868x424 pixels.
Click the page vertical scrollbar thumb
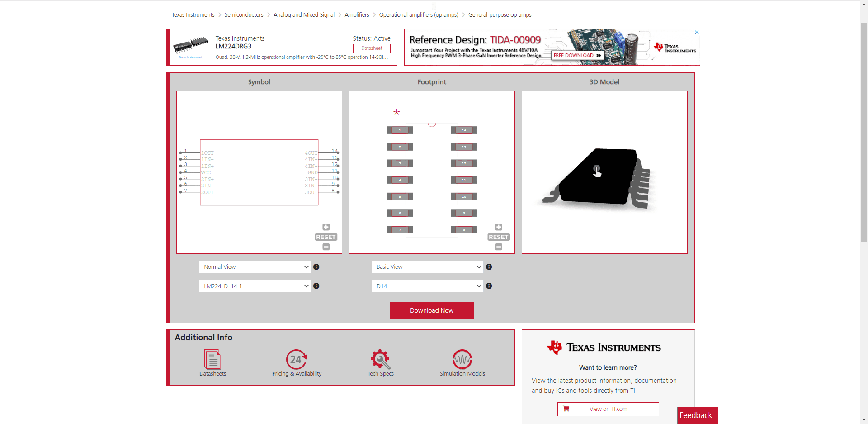point(864,131)
